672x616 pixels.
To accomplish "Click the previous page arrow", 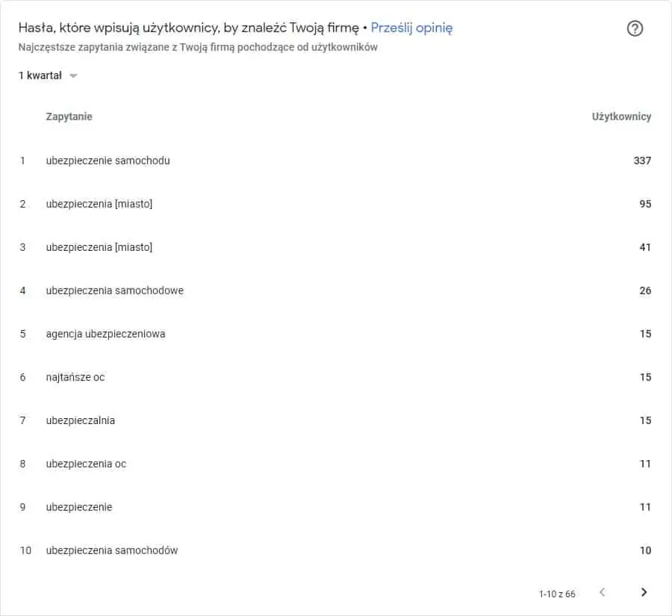I will [602, 592].
